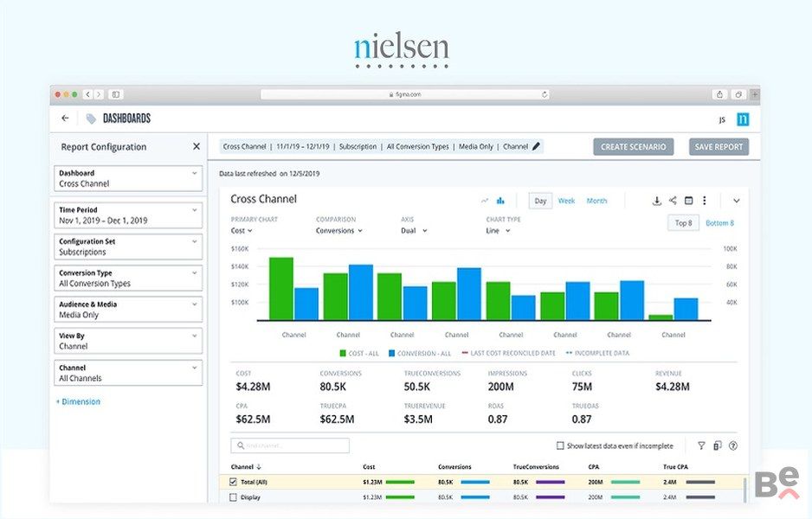Open Chart Type Line dropdown
Screen dimensions: 812x519
coord(498,231)
